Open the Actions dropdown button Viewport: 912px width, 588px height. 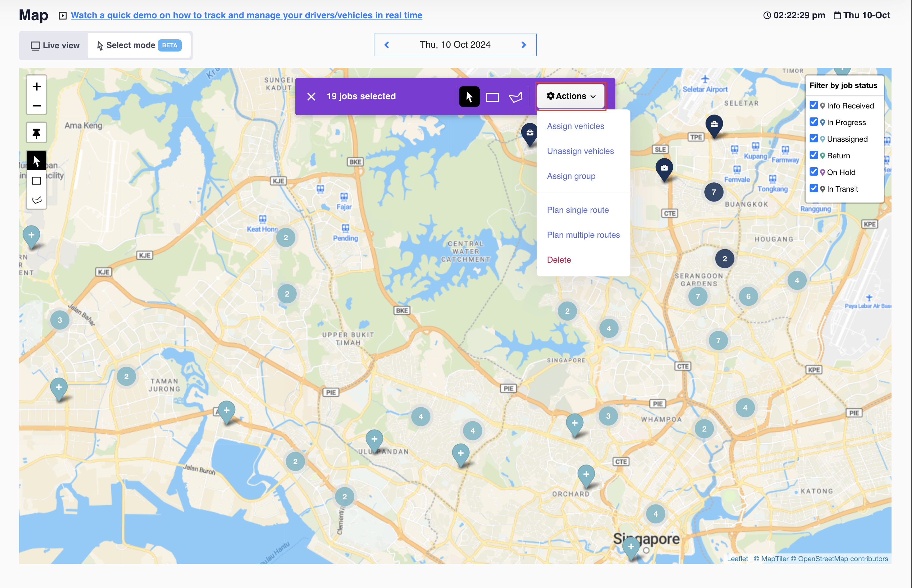571,96
